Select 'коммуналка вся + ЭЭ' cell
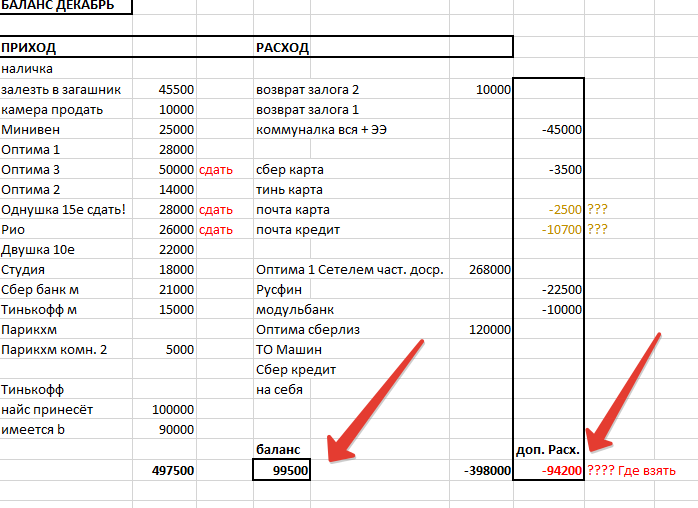 [321, 130]
